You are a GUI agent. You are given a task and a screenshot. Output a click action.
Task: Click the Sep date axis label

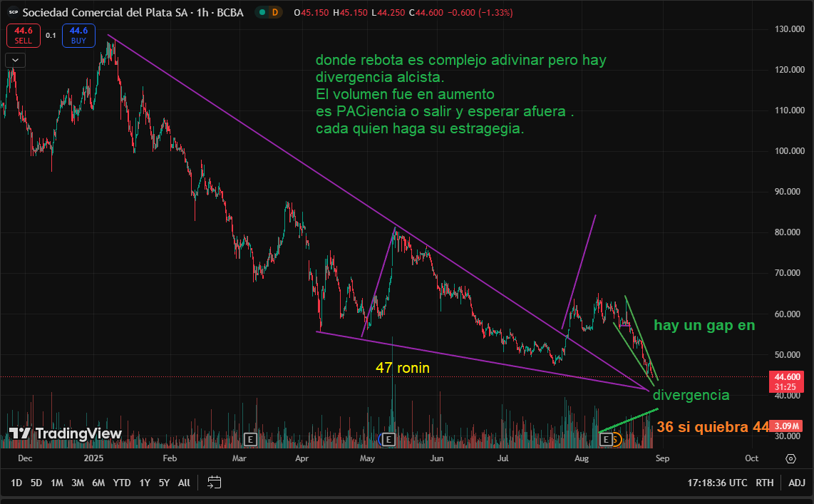coord(662,458)
